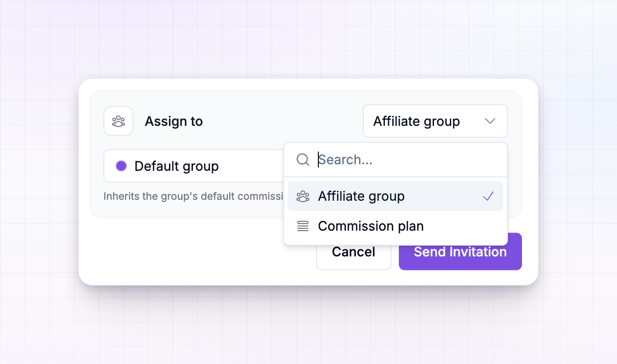
Task: Click the people icon beside Assign to
Action: tap(118, 121)
